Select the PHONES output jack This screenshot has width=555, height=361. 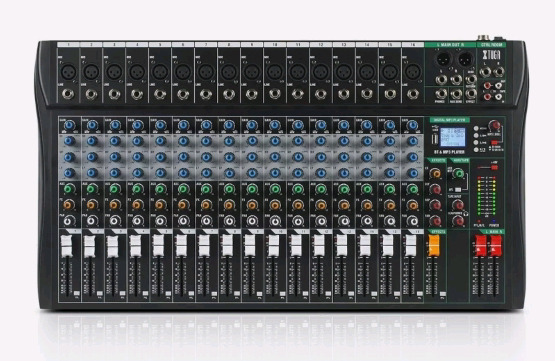pos(441,94)
